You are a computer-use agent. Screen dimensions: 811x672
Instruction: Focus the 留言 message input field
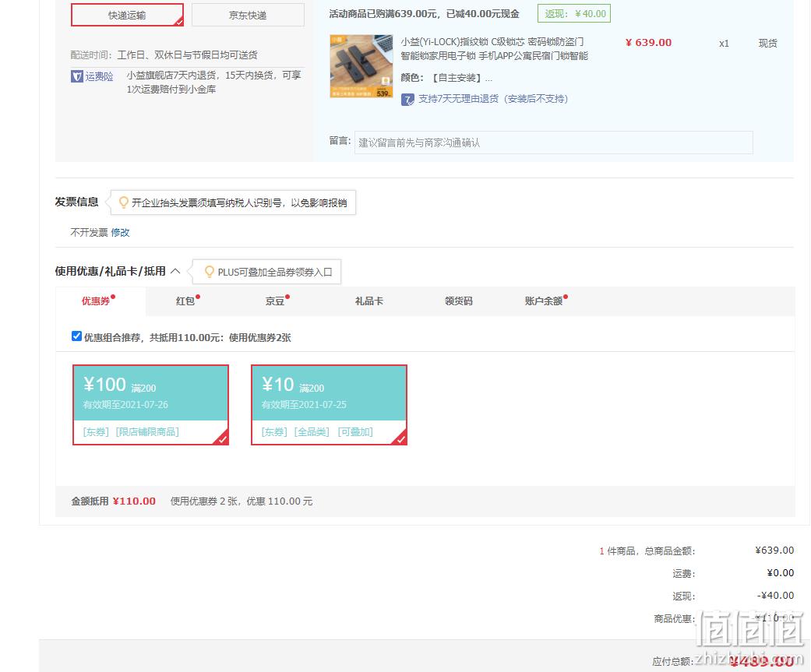point(553,142)
